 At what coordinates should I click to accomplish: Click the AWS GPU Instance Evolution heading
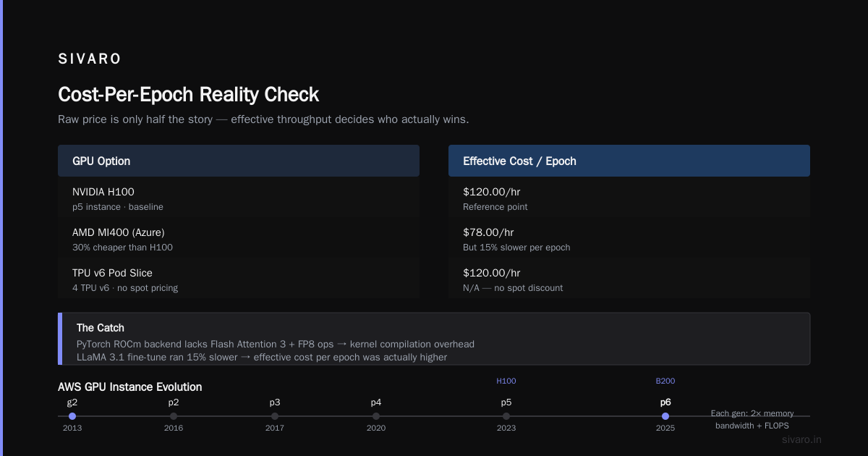130,387
